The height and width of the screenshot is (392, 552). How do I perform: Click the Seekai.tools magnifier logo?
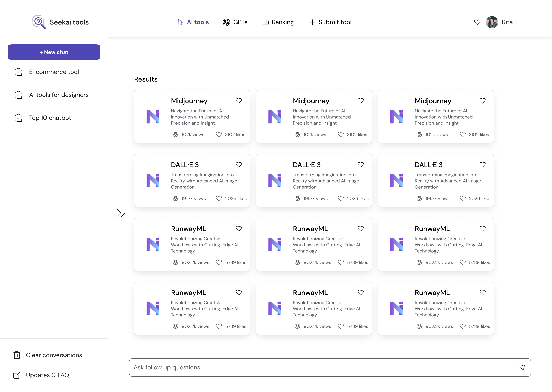pos(39,22)
